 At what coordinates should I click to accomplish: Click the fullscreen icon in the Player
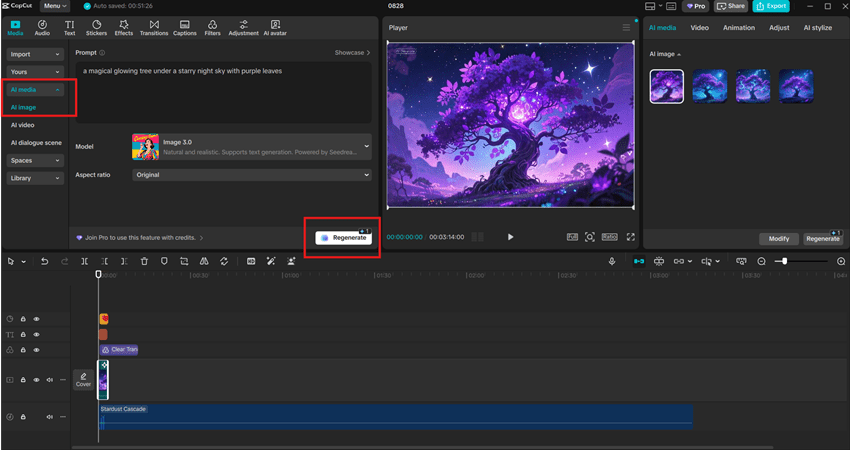[630, 237]
